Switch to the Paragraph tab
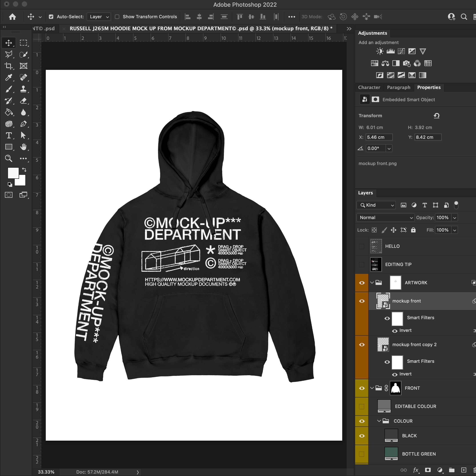476x476 pixels. (x=398, y=87)
